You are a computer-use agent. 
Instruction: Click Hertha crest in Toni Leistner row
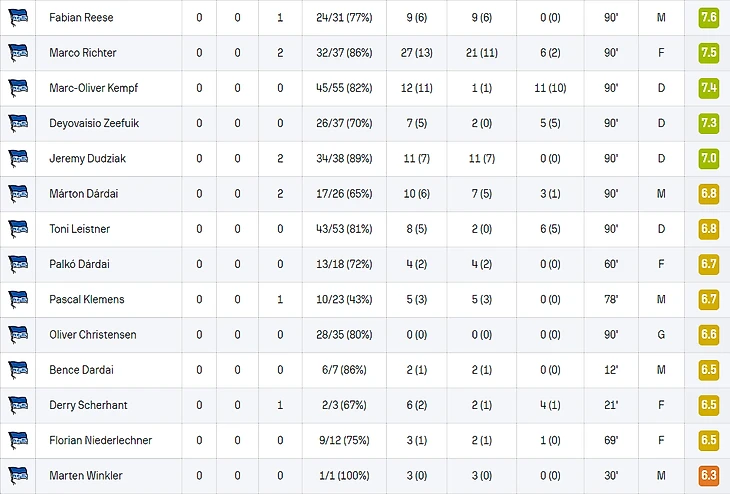[x=18, y=229]
